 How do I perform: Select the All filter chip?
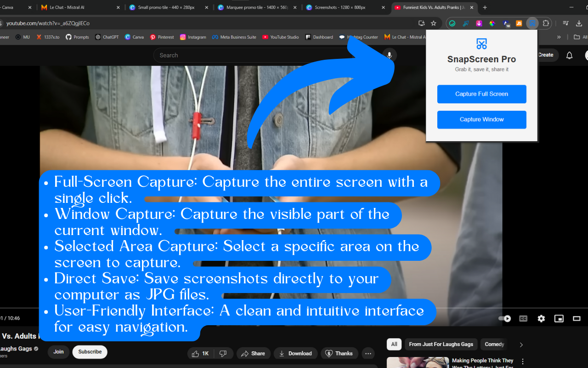pos(394,344)
